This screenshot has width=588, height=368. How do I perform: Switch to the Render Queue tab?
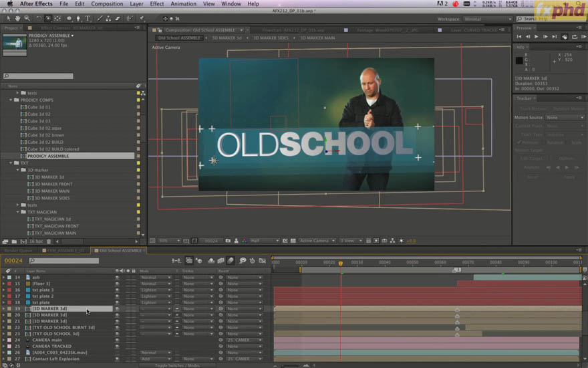click(x=19, y=250)
